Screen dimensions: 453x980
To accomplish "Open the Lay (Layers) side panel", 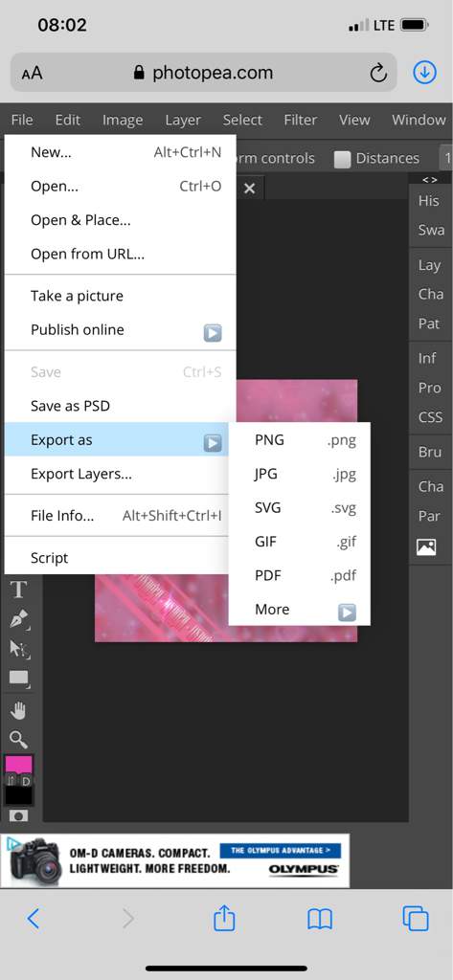I will tap(429, 265).
